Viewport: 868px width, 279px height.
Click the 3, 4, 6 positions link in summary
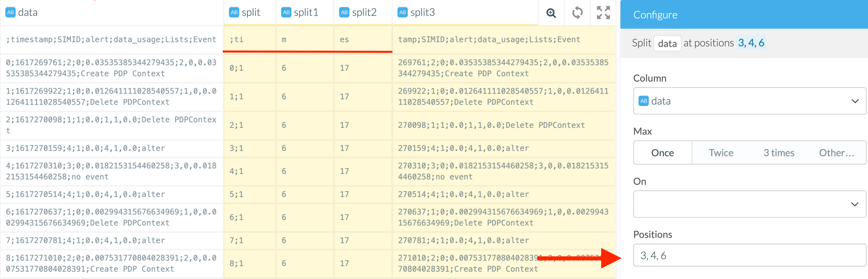(x=751, y=43)
